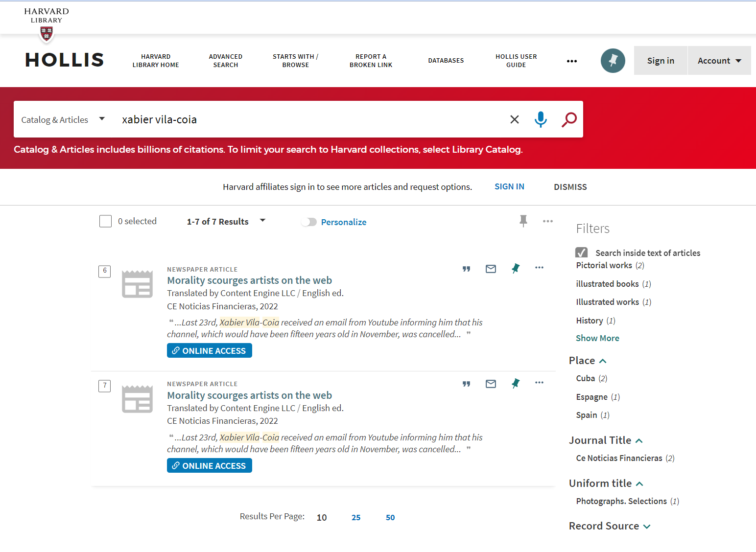The width and height of the screenshot is (756, 552).
Task: Toggle the Personalize switch
Action: pos(308,222)
